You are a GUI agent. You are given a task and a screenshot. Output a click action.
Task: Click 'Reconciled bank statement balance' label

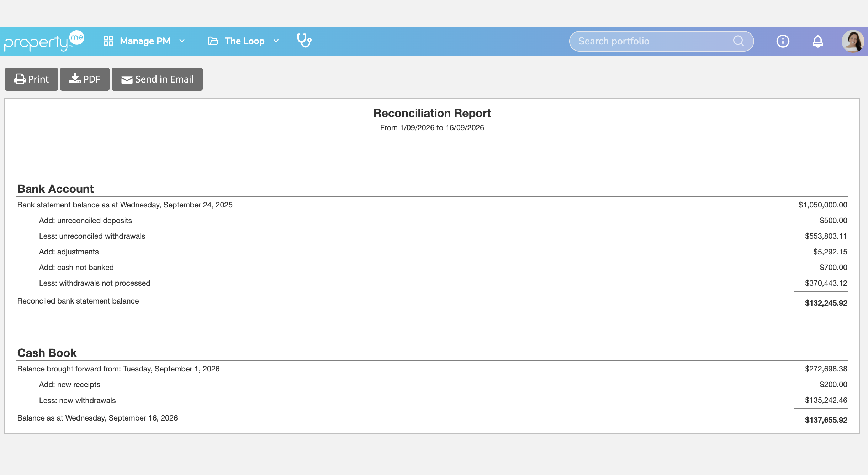78,301
